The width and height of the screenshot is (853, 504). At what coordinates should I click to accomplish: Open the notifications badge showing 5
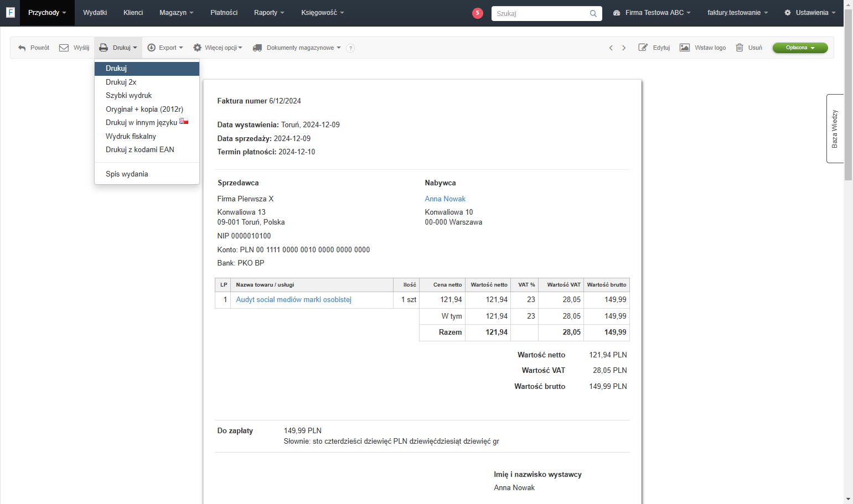pyautogui.click(x=478, y=13)
